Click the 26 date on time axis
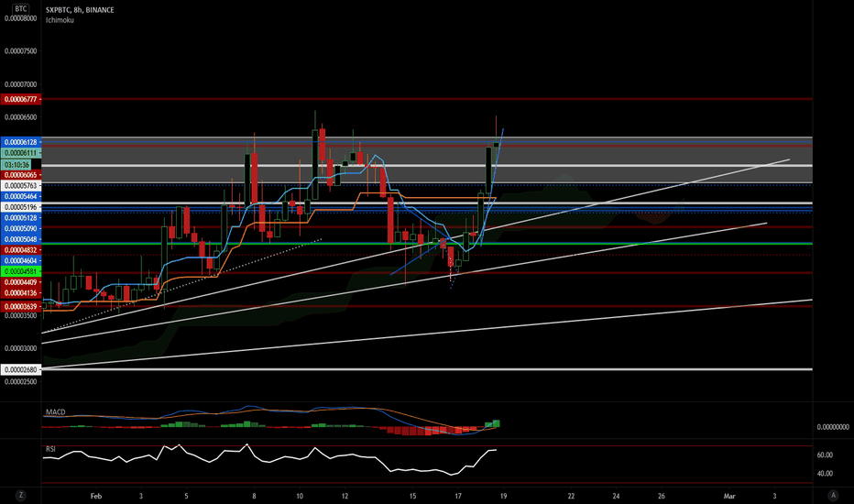Screen dimensions: 854x504 pos(662,496)
